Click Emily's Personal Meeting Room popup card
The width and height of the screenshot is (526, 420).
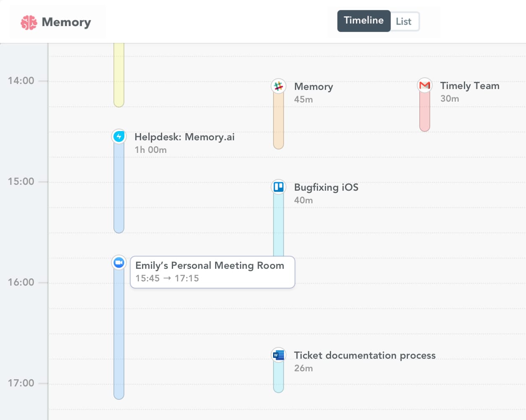pyautogui.click(x=212, y=272)
